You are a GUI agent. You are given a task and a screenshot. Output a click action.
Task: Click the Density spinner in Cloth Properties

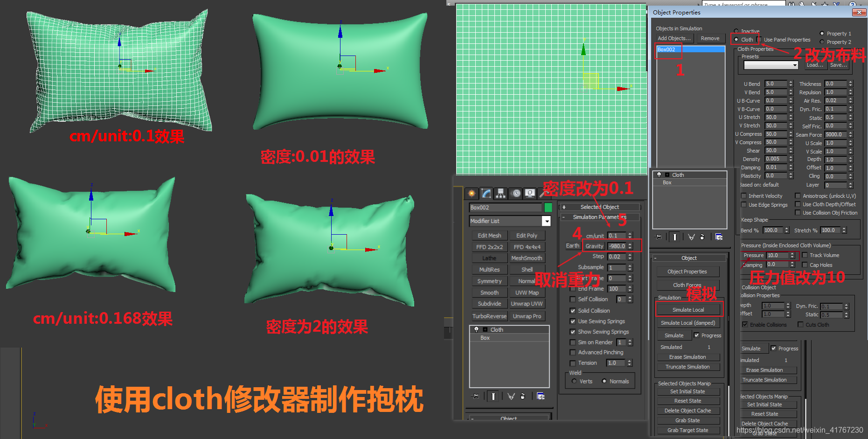(x=791, y=159)
